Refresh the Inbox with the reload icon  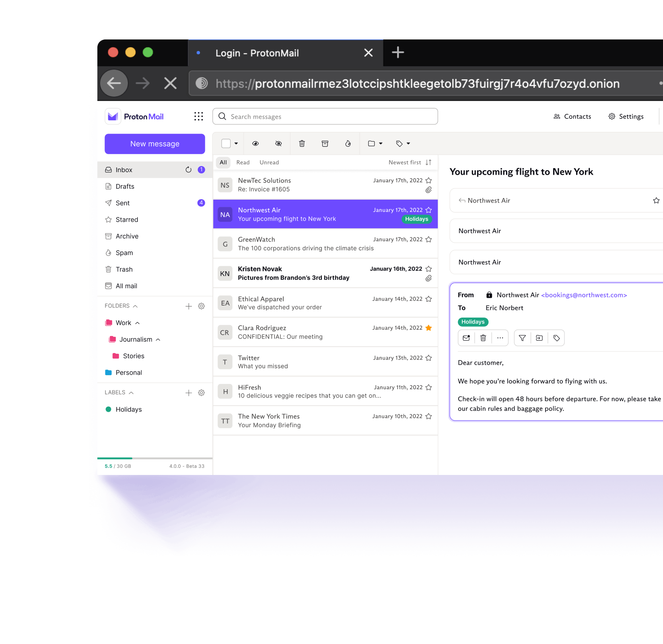tap(188, 170)
